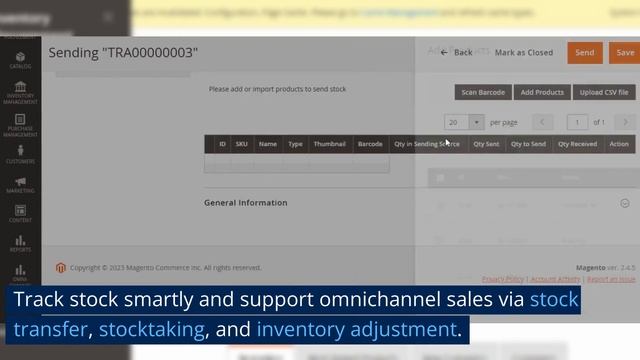Open the Content sidebar menu

[x=20, y=214]
